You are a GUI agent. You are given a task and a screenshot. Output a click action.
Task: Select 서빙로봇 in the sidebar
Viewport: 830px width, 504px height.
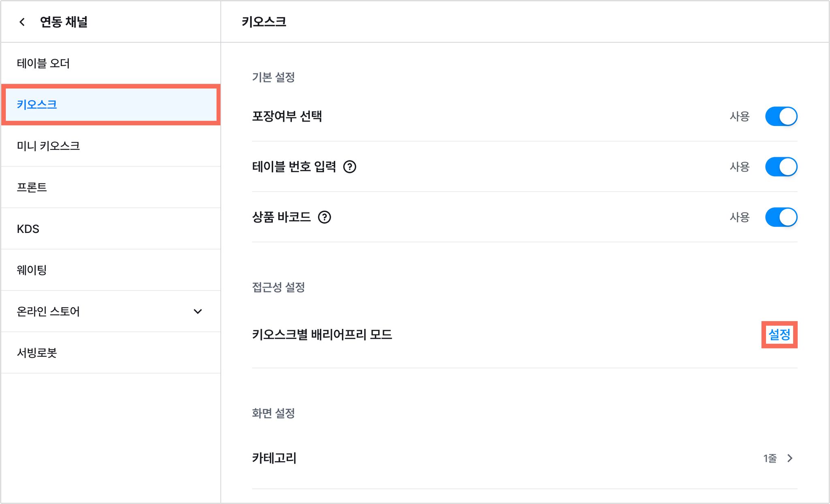(111, 352)
